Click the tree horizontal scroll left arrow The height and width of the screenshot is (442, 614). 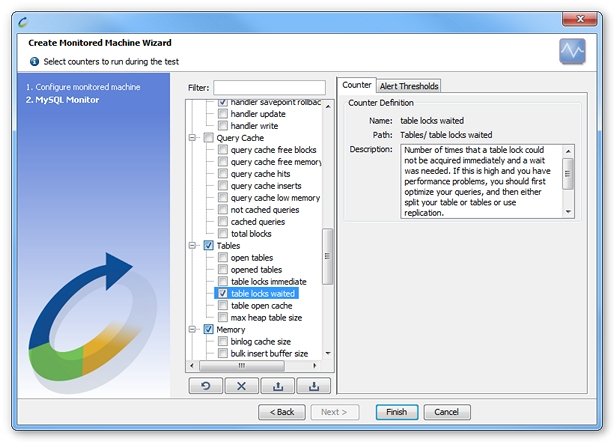191,366
